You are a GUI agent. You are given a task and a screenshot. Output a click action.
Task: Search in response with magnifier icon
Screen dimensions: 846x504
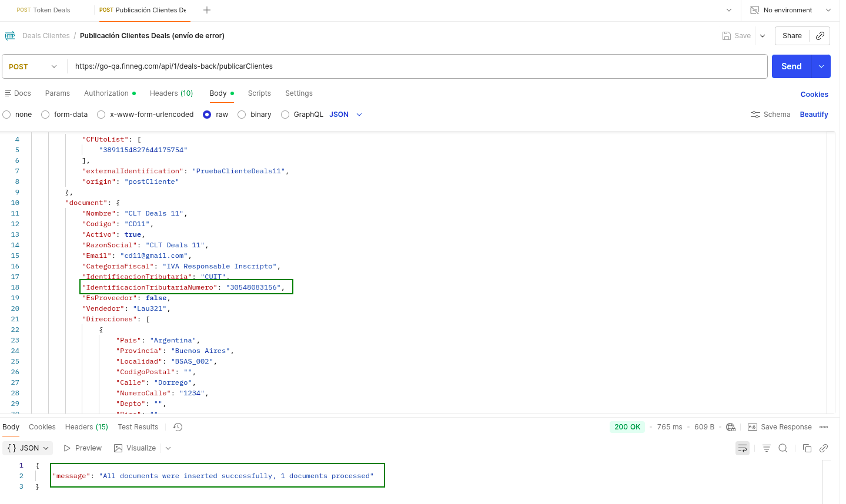pos(783,448)
